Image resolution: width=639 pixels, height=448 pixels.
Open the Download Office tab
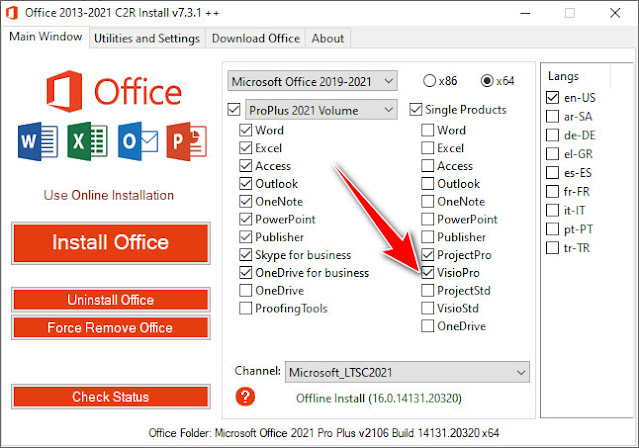coord(256,38)
